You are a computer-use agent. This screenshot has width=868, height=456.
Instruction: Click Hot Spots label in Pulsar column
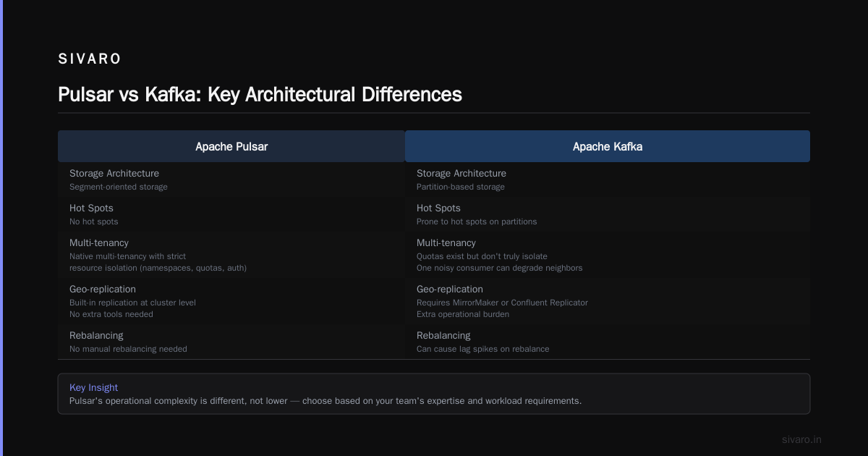click(91, 208)
